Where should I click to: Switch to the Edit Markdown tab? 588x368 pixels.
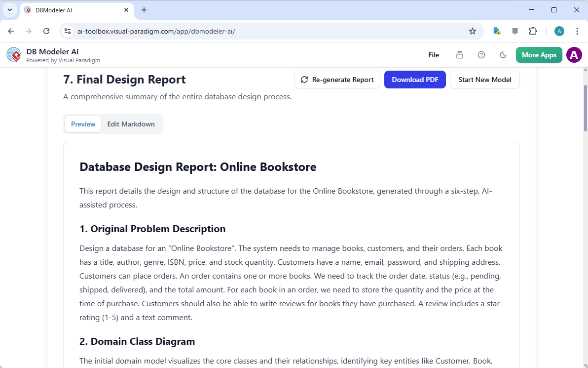(131, 123)
